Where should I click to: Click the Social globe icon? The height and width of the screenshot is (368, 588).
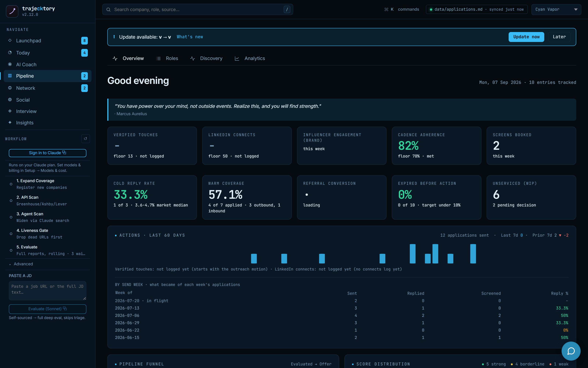click(10, 100)
